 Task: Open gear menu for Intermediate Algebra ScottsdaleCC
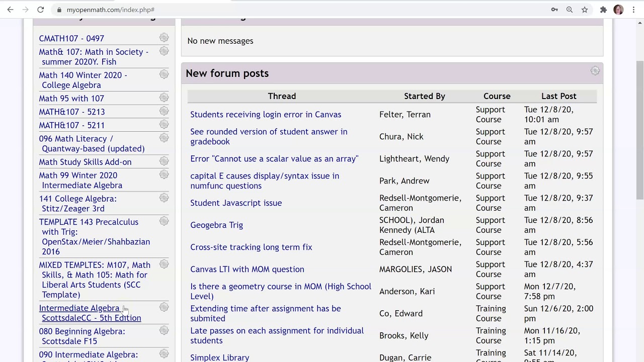click(x=164, y=307)
